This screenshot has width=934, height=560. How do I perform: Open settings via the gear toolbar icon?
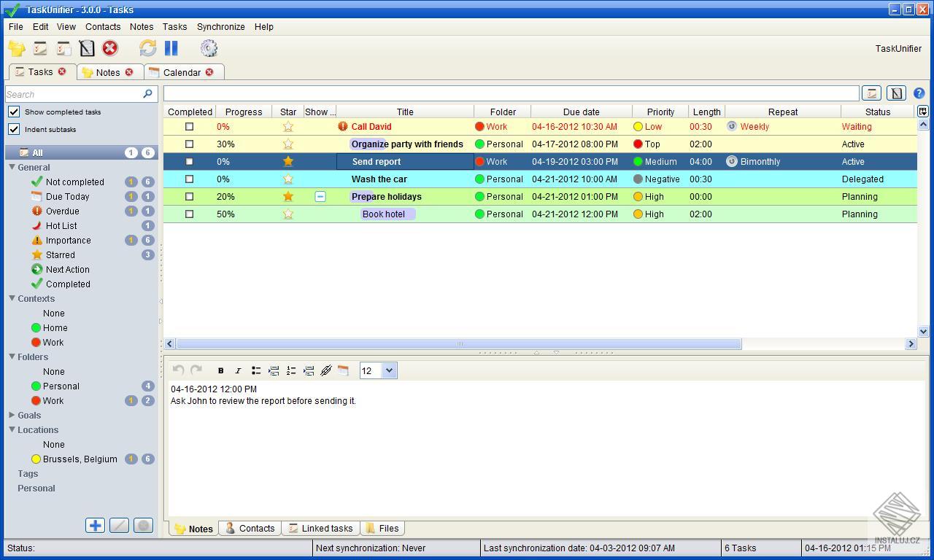(x=209, y=48)
